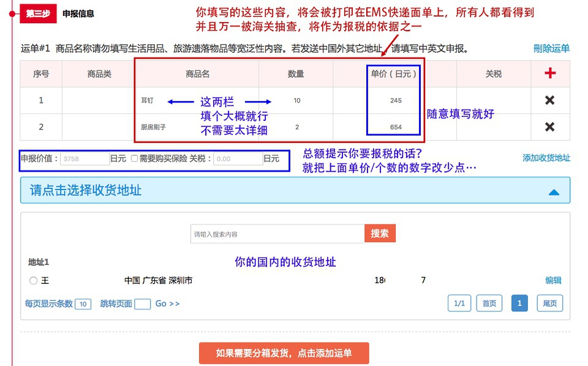Click the red + to add a product row
The image size is (588, 366).
click(x=550, y=73)
